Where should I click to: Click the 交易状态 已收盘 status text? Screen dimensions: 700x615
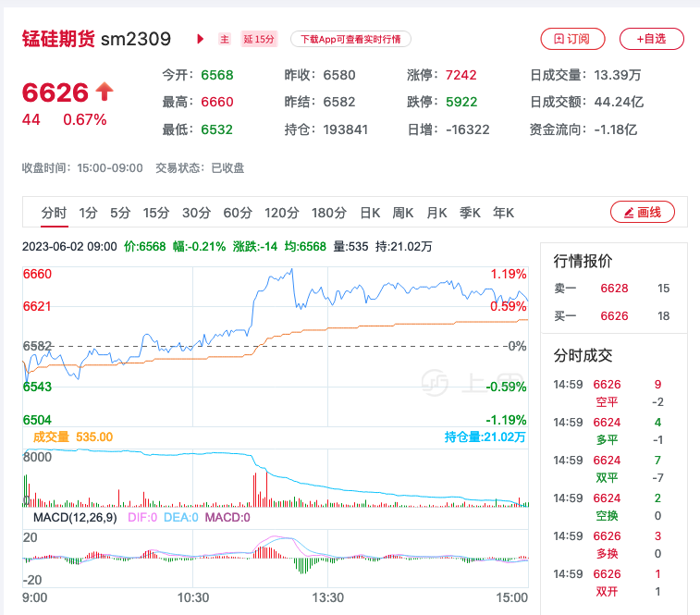pyautogui.click(x=200, y=168)
